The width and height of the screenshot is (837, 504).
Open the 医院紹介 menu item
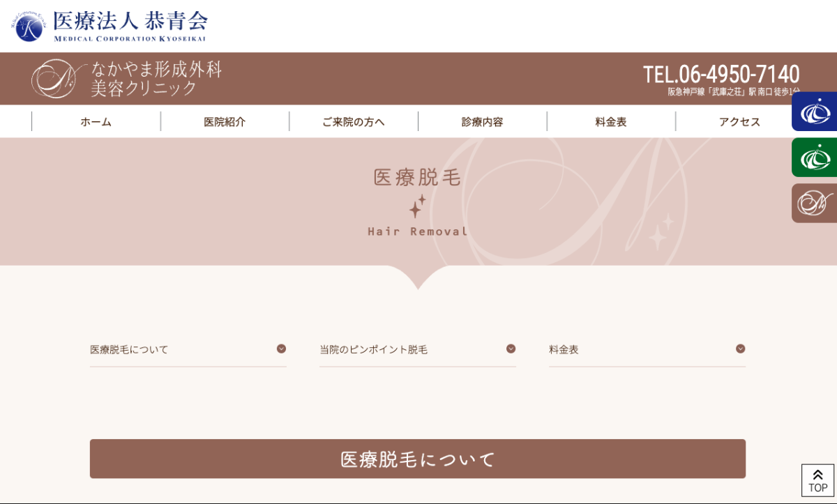click(x=225, y=122)
